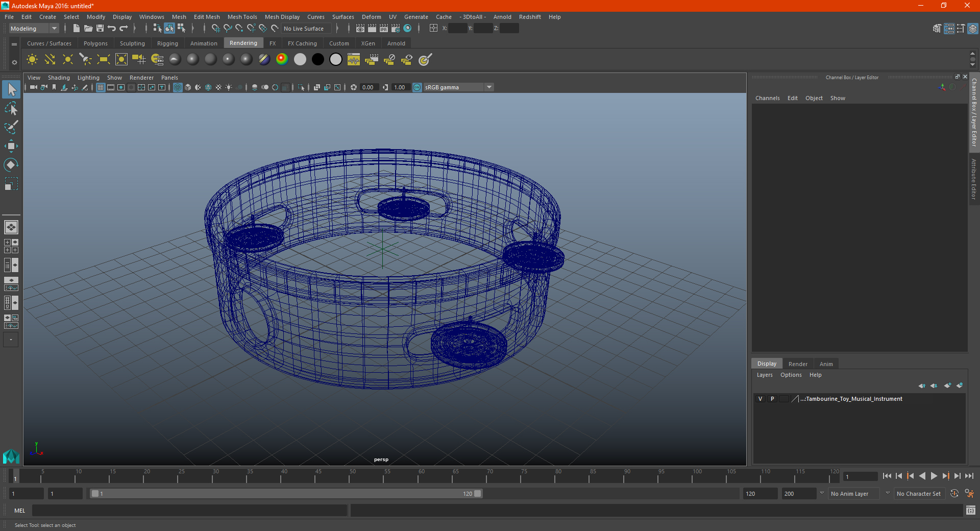Create a directional light from shelf
Screen dimensions: 980x531
point(50,60)
